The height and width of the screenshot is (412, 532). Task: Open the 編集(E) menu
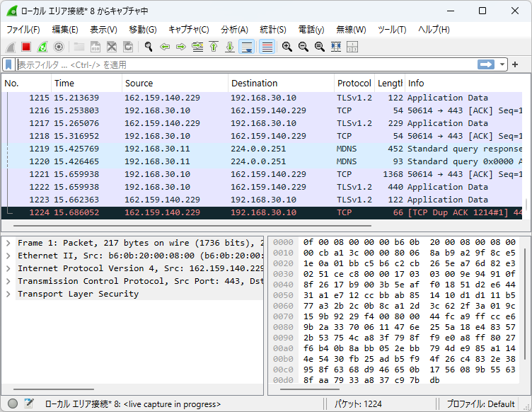pos(65,30)
